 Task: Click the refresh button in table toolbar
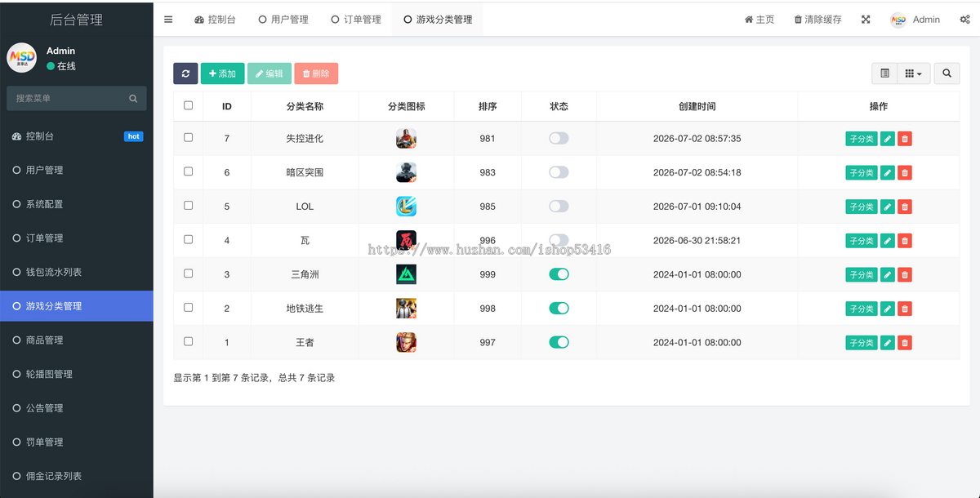[x=185, y=73]
